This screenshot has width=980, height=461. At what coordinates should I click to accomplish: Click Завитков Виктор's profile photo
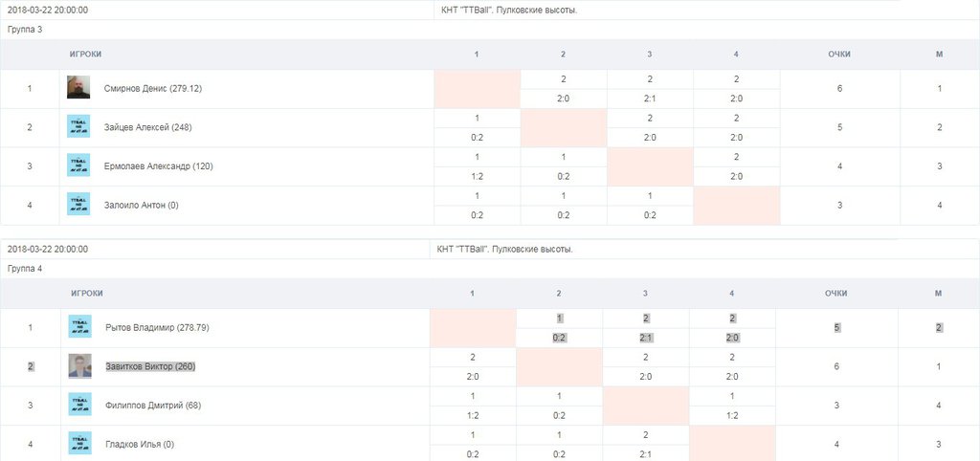pyautogui.click(x=79, y=366)
